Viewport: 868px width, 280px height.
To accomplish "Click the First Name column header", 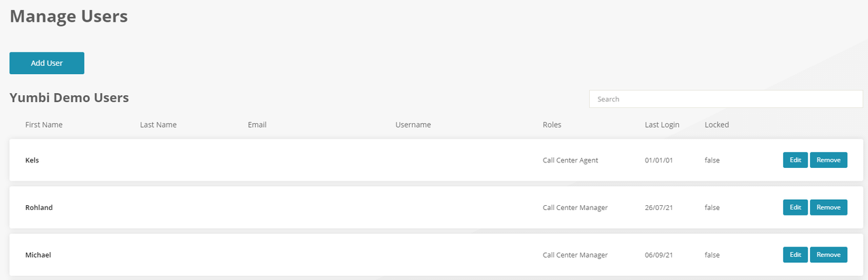I will (44, 125).
